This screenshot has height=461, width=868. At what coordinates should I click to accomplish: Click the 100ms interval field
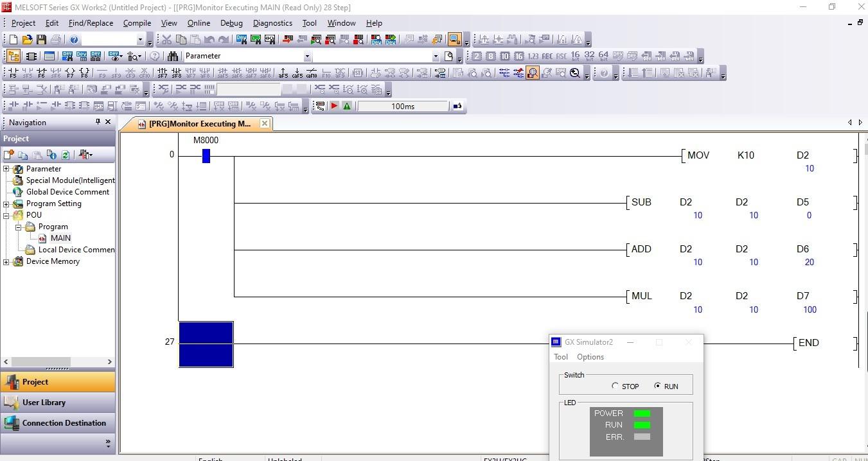pyautogui.click(x=403, y=107)
